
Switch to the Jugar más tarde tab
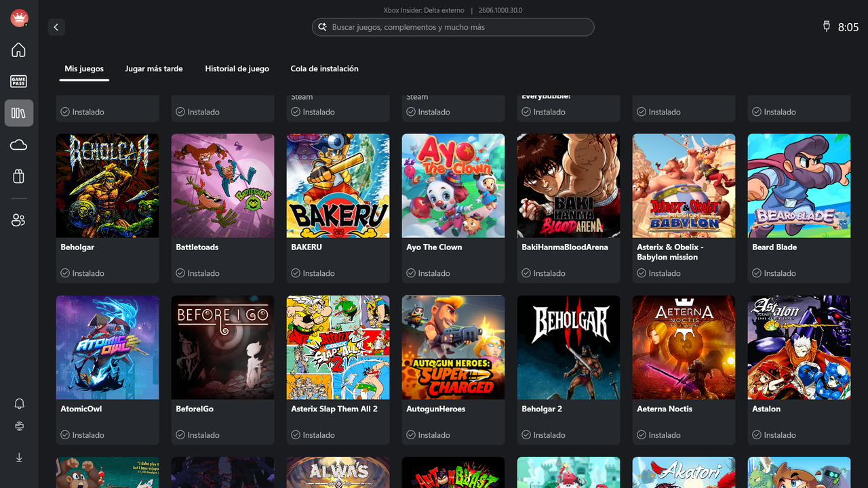[x=154, y=68]
